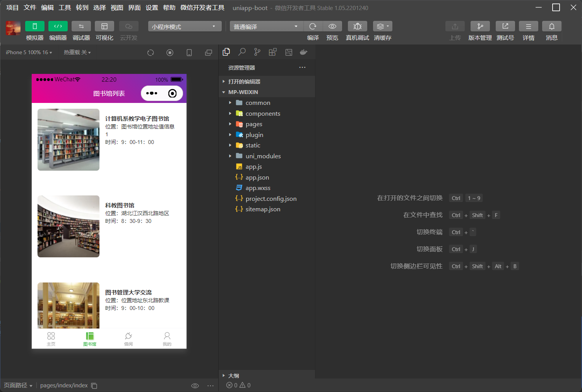The height and width of the screenshot is (392, 582).
Task: Click the 测试号 test account icon
Action: tap(505, 26)
